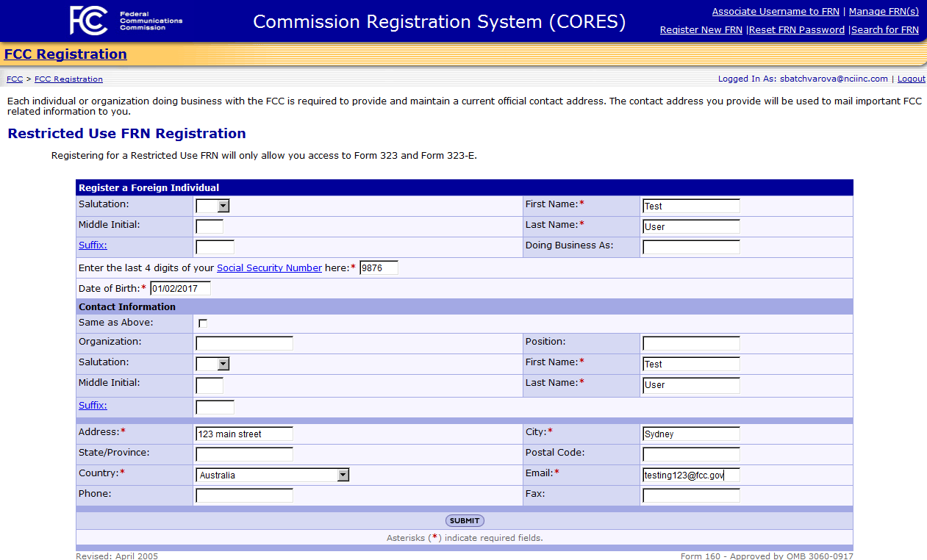Click the FCC breadcrumb link
Viewport: 927px width, 560px height.
click(x=15, y=79)
